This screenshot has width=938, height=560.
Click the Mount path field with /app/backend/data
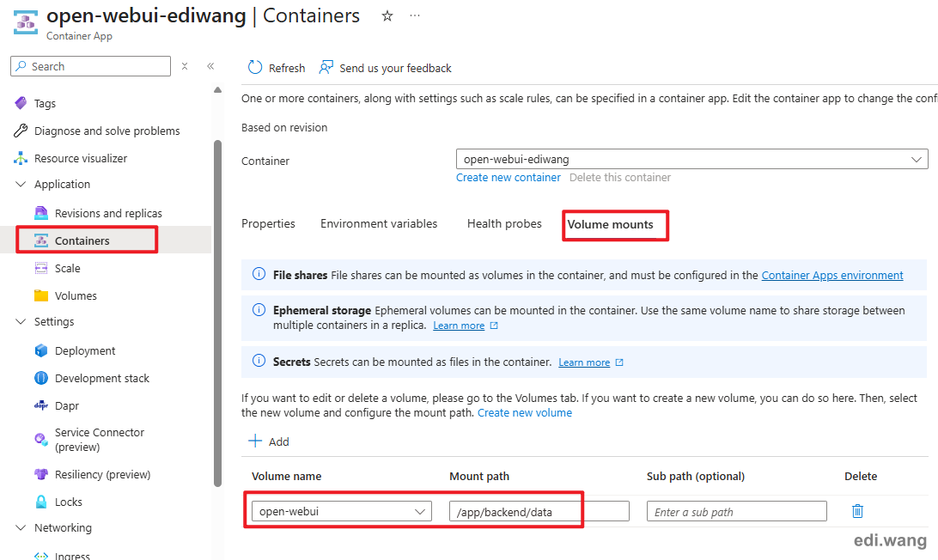[x=539, y=512]
